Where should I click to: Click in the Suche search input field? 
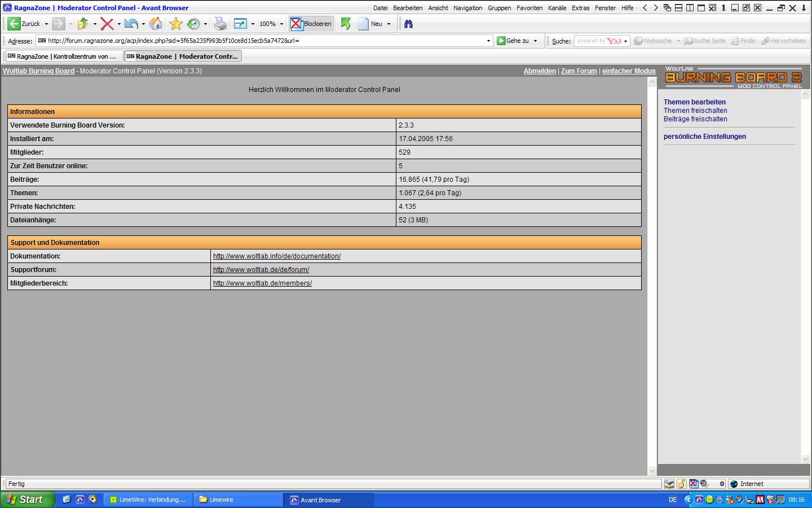598,41
